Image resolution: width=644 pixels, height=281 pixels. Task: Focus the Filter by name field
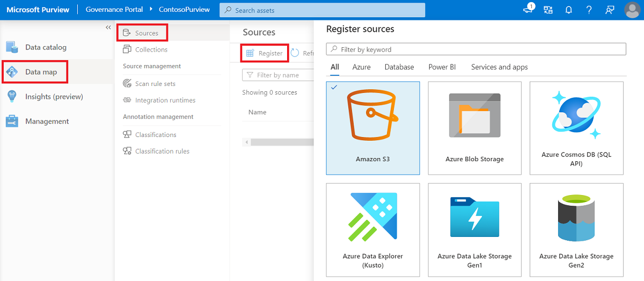[x=278, y=75]
